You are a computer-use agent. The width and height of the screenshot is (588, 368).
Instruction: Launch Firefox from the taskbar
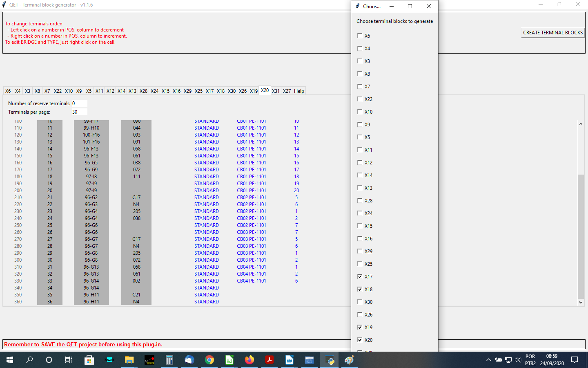[x=249, y=360]
